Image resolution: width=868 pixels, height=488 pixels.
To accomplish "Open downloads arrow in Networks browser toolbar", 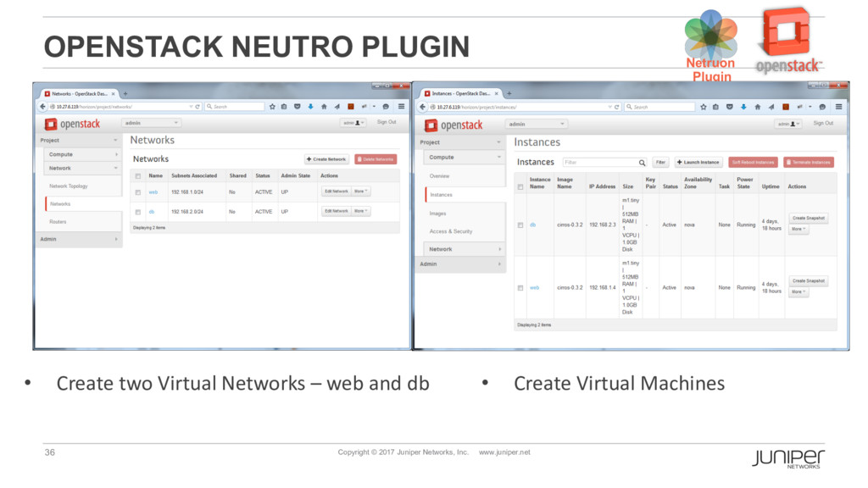I will point(310,107).
